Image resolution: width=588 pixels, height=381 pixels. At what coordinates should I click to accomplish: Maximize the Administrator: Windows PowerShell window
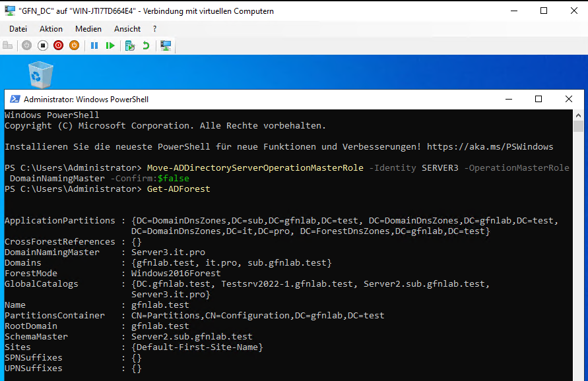tap(539, 100)
